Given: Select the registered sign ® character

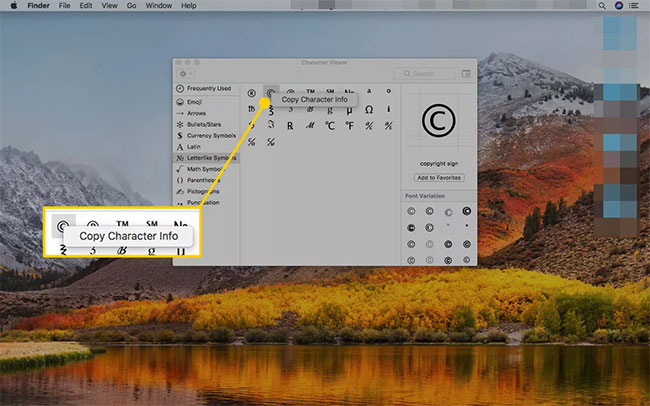Looking at the screenshot, I should tap(252, 93).
